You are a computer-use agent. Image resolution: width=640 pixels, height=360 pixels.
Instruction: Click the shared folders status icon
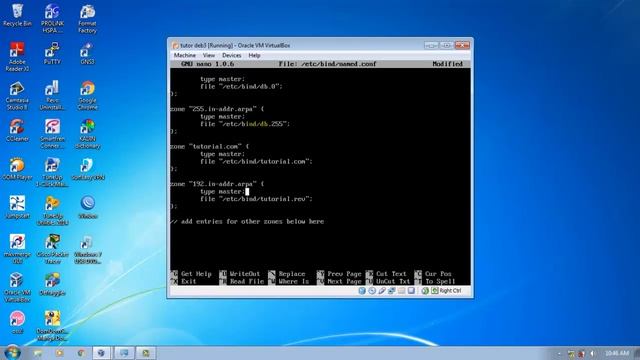401,291
